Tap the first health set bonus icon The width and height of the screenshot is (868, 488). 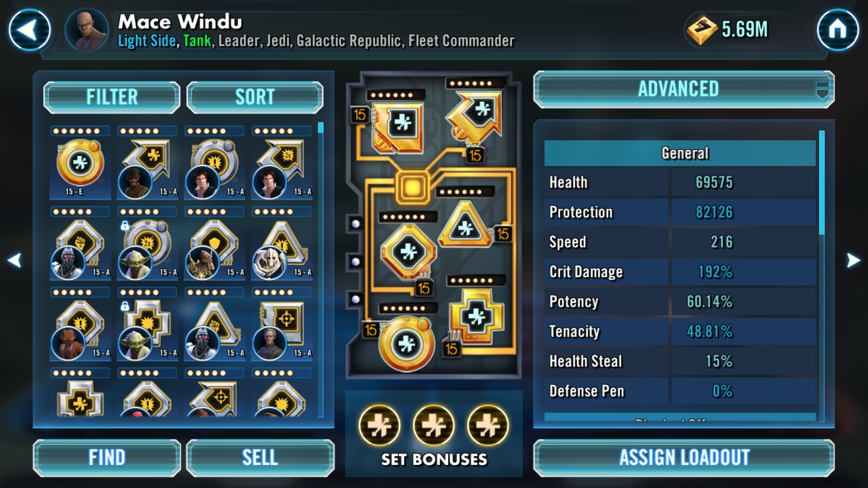379,426
